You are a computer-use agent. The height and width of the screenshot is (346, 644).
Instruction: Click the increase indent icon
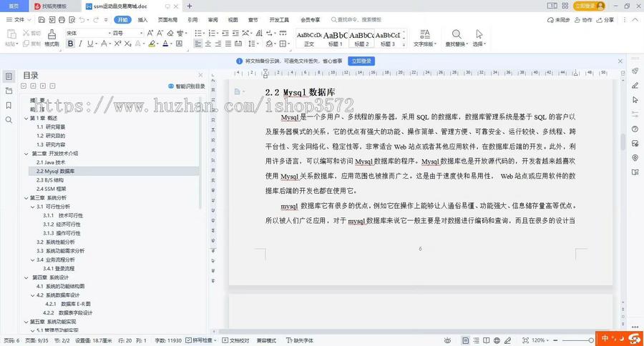click(235, 33)
